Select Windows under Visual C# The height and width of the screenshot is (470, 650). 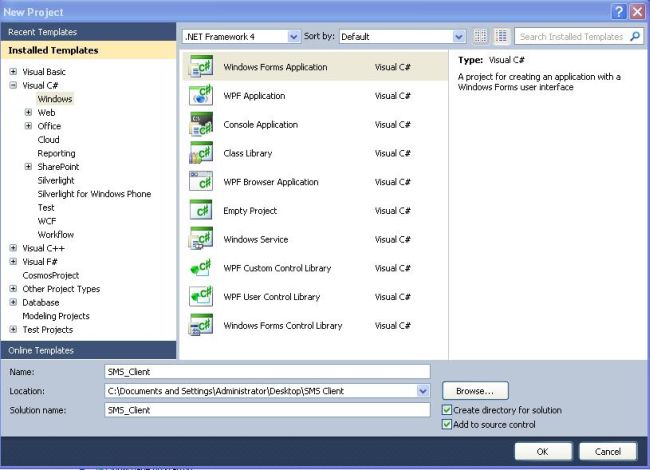pos(55,99)
